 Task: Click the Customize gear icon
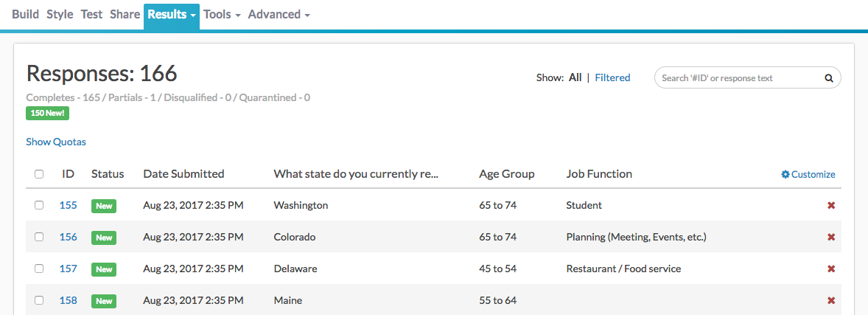coord(785,175)
